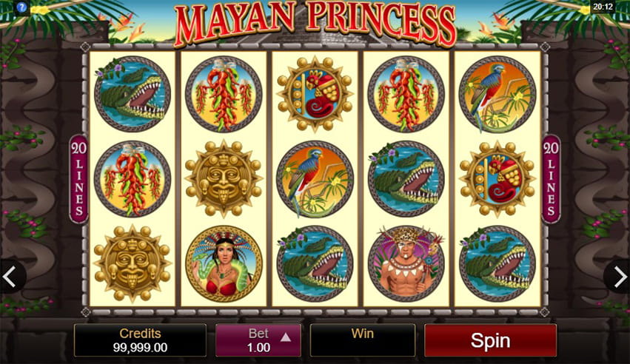
Task: Click the Credits balance display
Action: [x=140, y=341]
